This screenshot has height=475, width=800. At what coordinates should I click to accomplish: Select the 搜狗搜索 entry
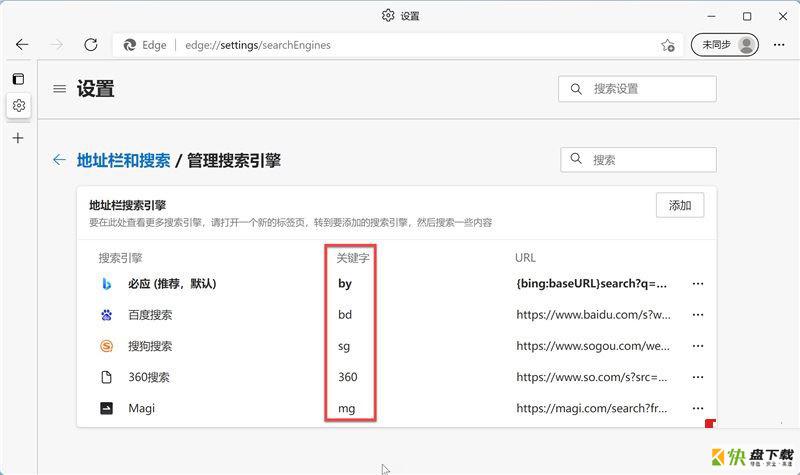click(x=150, y=346)
